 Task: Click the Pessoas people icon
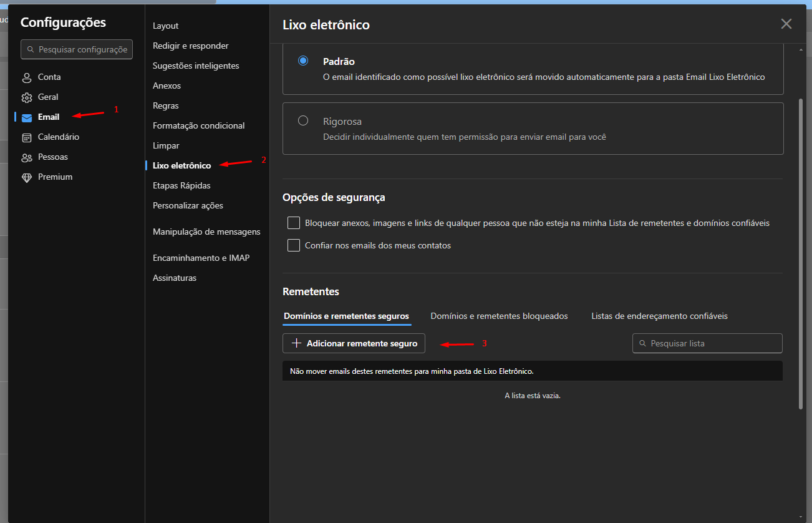26,157
